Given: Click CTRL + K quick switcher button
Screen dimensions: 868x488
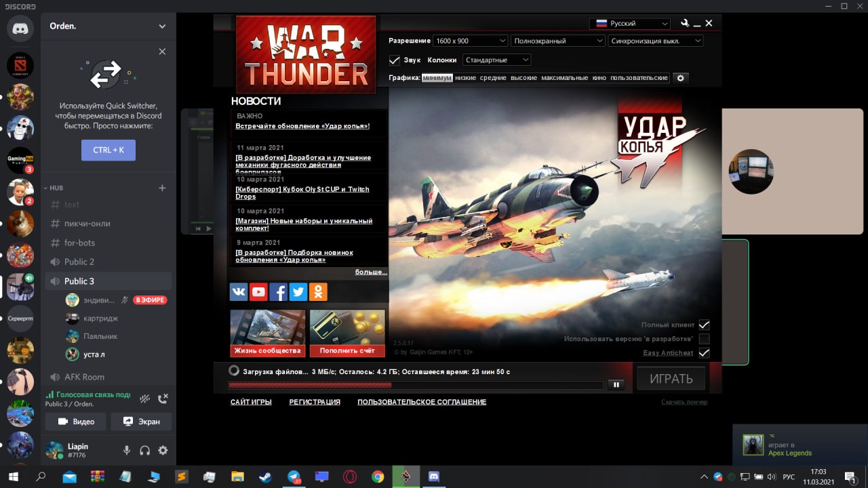Looking at the screenshot, I should (108, 150).
